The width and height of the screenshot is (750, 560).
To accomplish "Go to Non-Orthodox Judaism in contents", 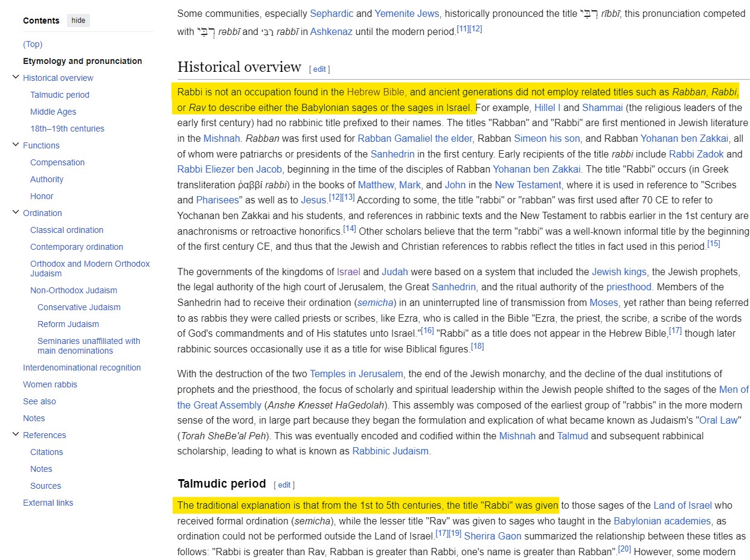I will click(74, 290).
